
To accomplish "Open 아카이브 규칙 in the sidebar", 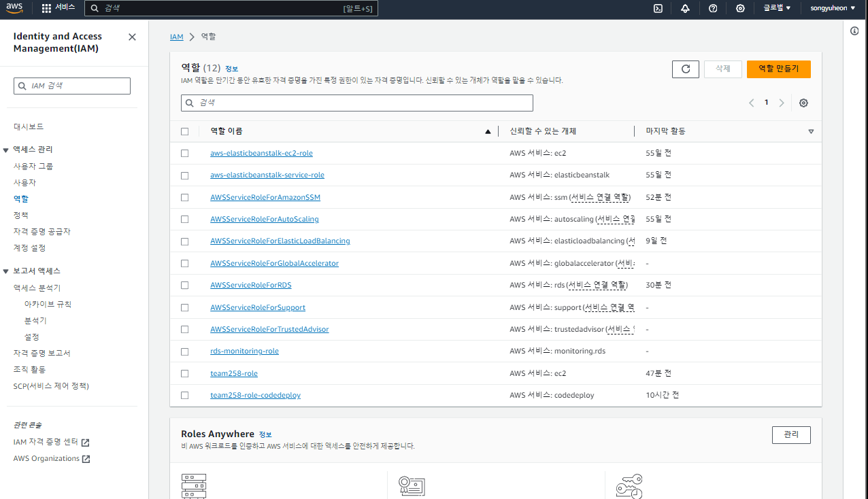I will coord(48,304).
